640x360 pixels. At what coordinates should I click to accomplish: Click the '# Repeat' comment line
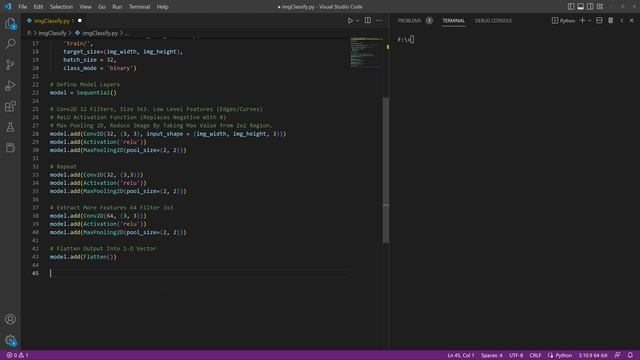tap(63, 167)
